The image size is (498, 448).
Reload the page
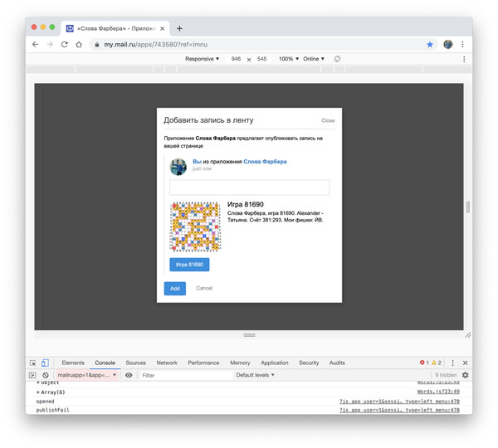click(65, 45)
